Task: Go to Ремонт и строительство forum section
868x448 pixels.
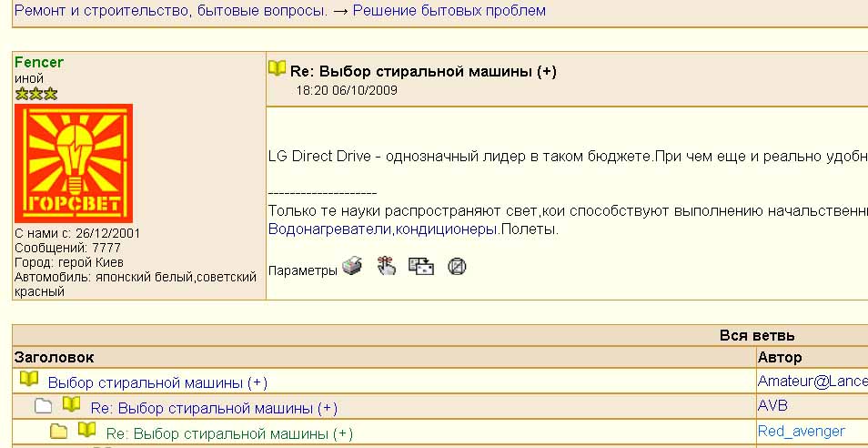Action: click(170, 11)
